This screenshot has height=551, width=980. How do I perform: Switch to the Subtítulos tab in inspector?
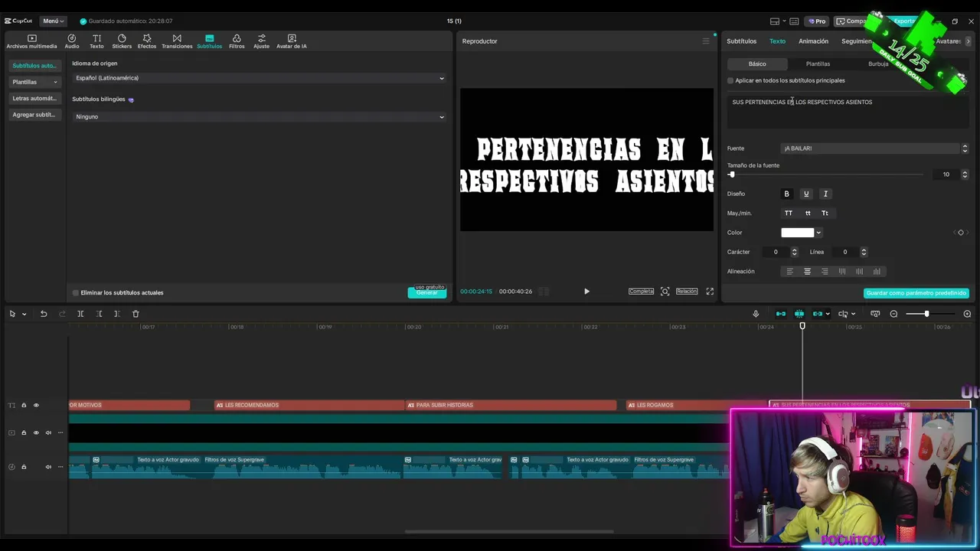(741, 41)
